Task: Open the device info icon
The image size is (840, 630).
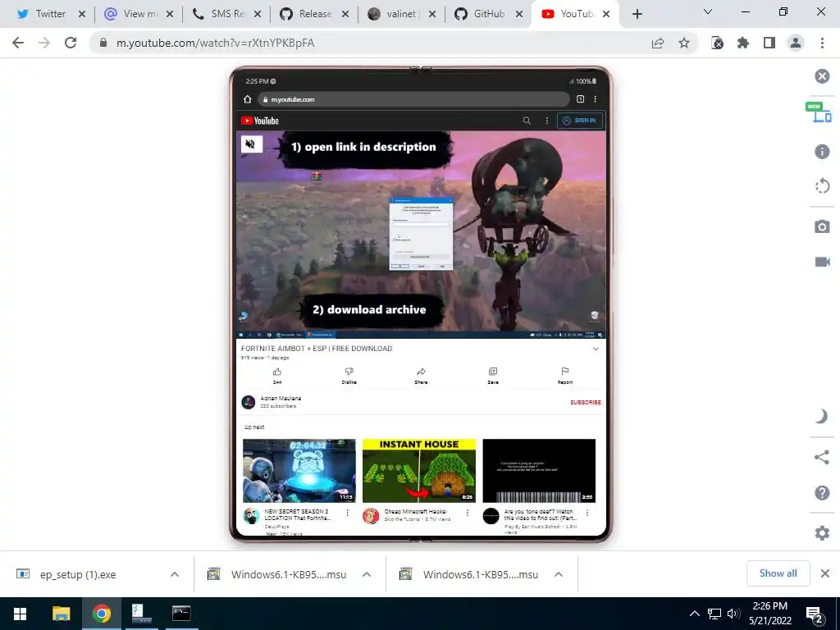Action: point(822,152)
